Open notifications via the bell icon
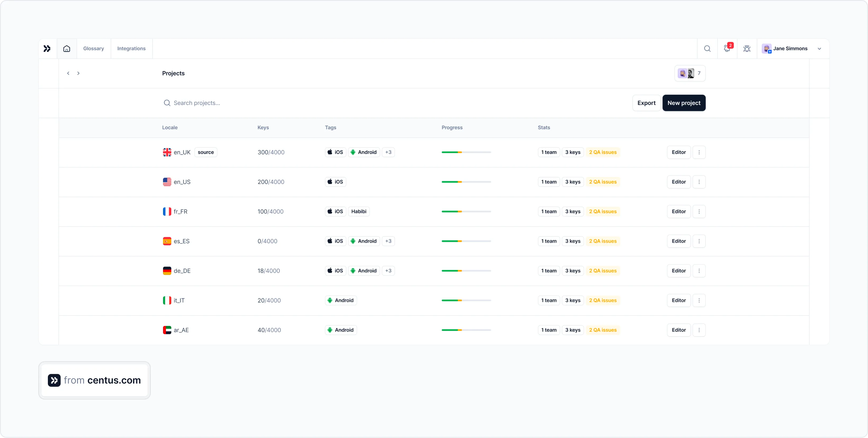The width and height of the screenshot is (868, 438). 727,49
